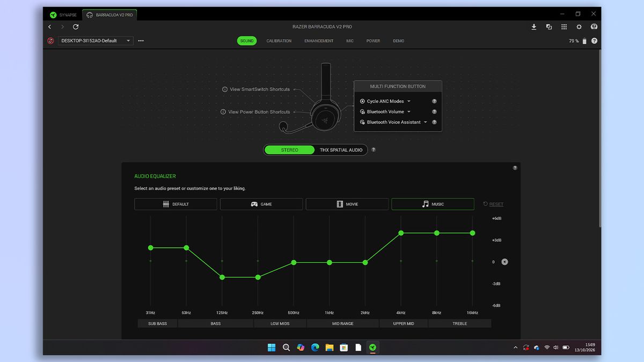This screenshot has width=644, height=362.
Task: Click the battery level icon
Action: (x=584, y=41)
